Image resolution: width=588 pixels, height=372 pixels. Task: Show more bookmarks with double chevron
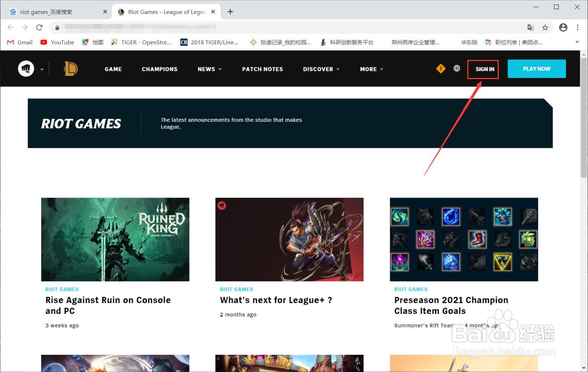pos(577,42)
